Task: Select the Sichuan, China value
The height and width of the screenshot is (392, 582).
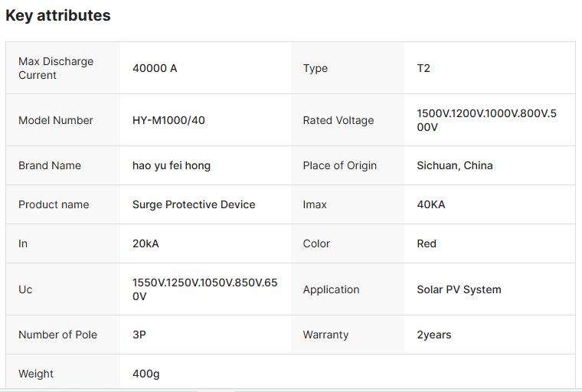Action: click(x=455, y=165)
